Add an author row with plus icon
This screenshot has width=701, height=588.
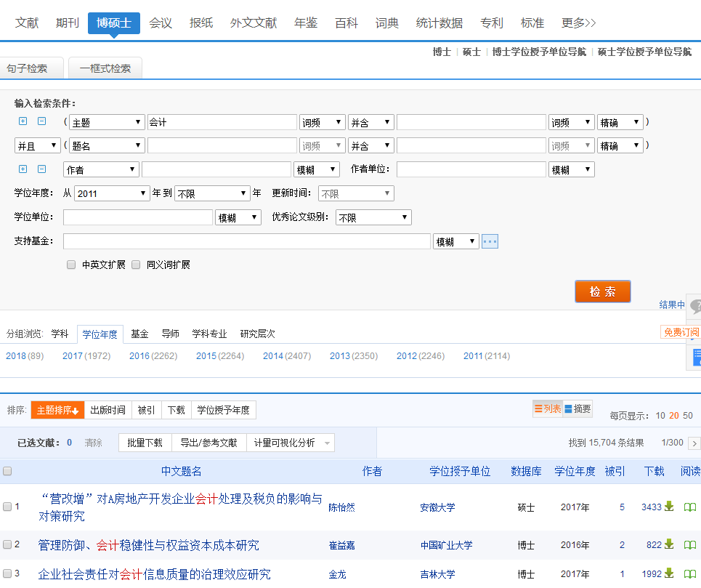[23, 169]
